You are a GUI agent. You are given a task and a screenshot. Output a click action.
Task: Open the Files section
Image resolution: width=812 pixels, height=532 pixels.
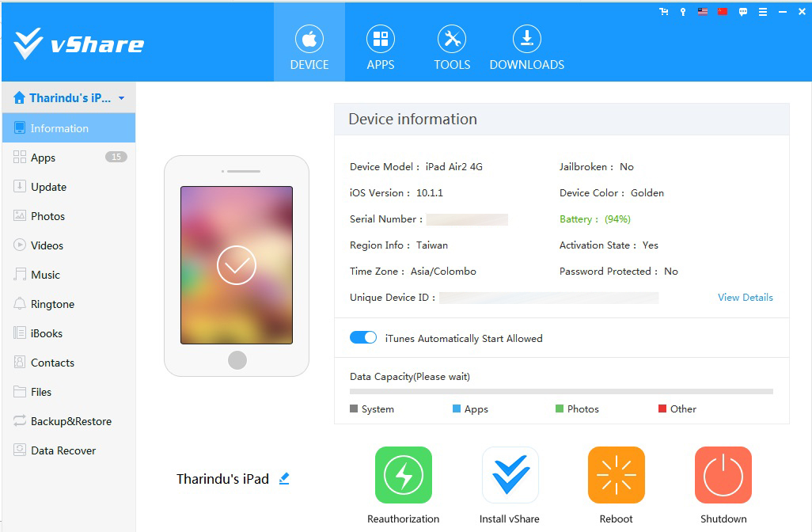[69, 392]
